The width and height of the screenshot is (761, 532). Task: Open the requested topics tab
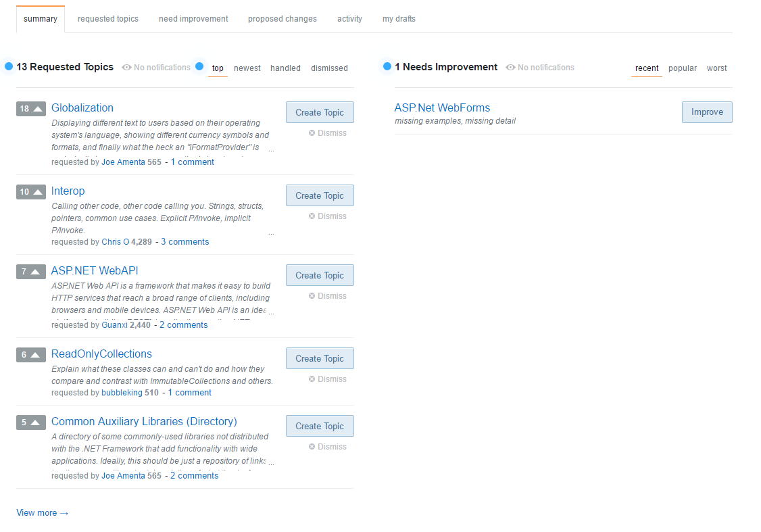107,18
